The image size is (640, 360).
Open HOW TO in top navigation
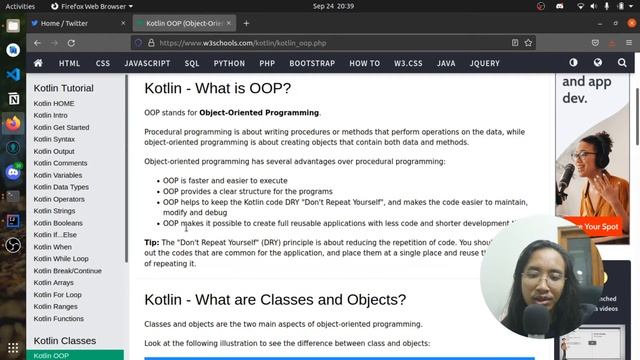pos(364,63)
